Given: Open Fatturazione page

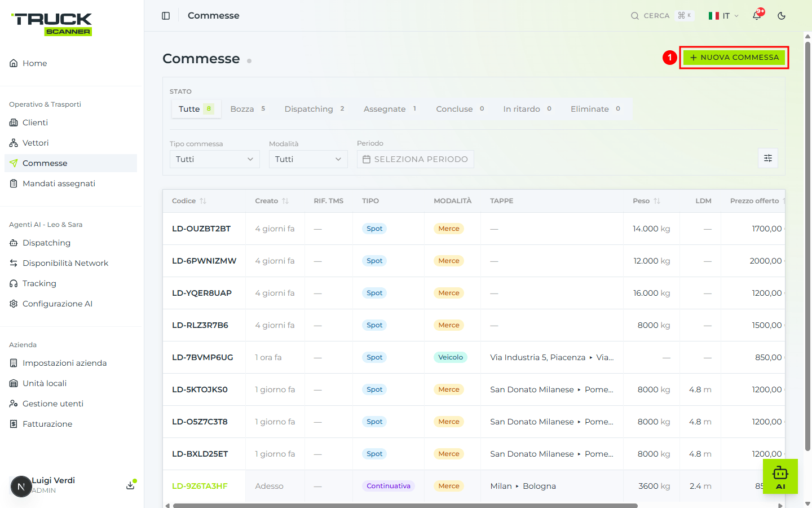Looking at the screenshot, I should tap(70, 424).
